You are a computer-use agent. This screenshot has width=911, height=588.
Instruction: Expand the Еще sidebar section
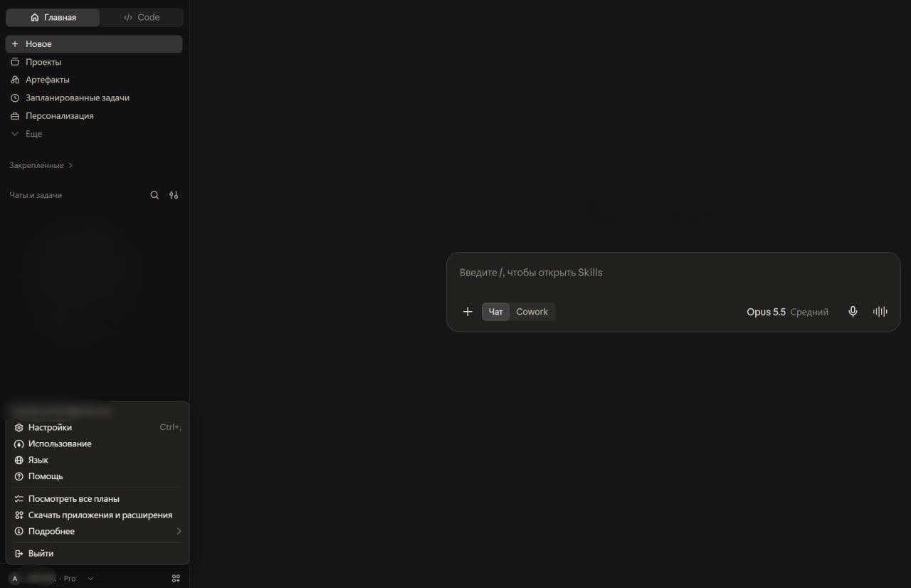tap(94, 134)
